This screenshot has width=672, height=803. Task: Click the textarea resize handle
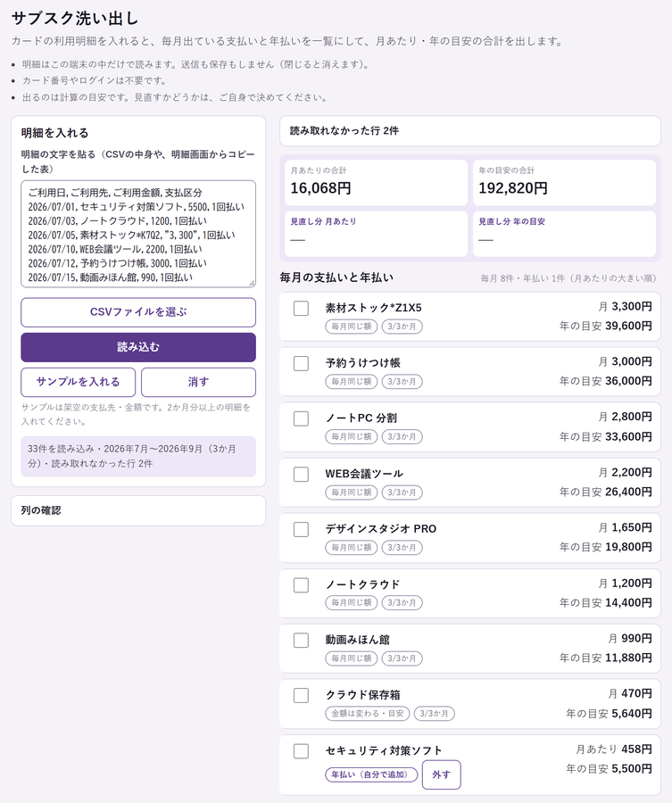point(252,283)
